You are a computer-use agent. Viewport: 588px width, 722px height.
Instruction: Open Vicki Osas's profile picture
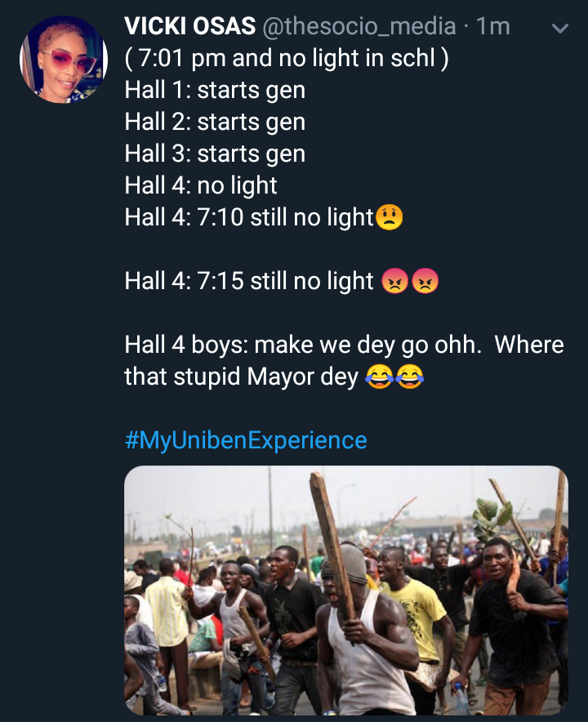click(64, 60)
